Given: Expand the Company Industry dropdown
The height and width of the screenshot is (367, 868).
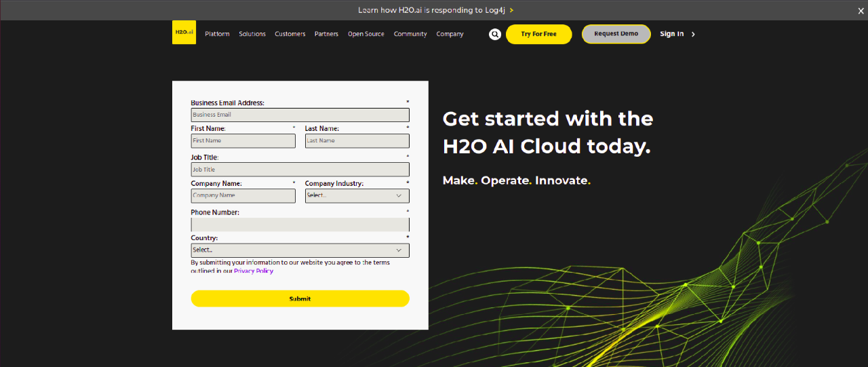Looking at the screenshot, I should 357,195.
